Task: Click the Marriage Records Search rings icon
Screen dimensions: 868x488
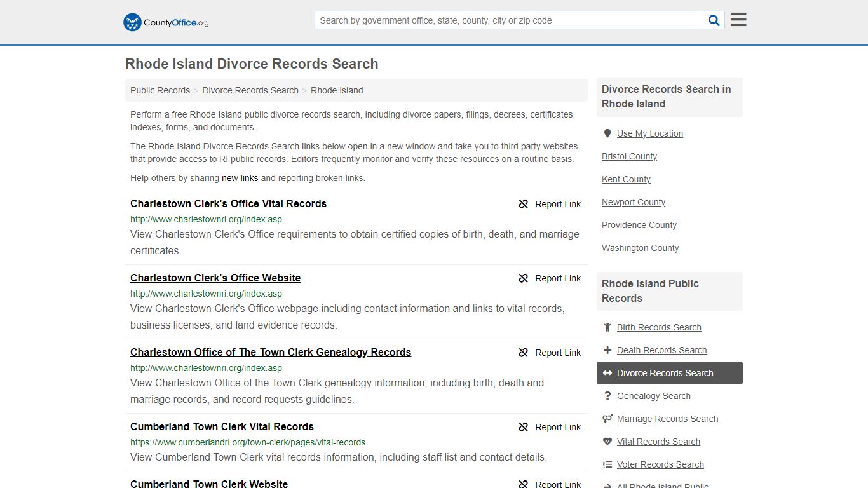Action: (607, 419)
